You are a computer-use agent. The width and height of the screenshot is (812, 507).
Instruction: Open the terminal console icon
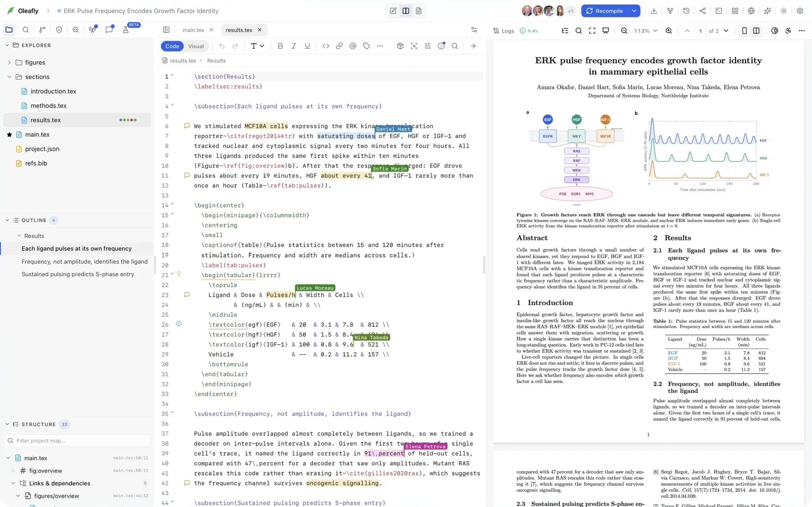pos(719,11)
